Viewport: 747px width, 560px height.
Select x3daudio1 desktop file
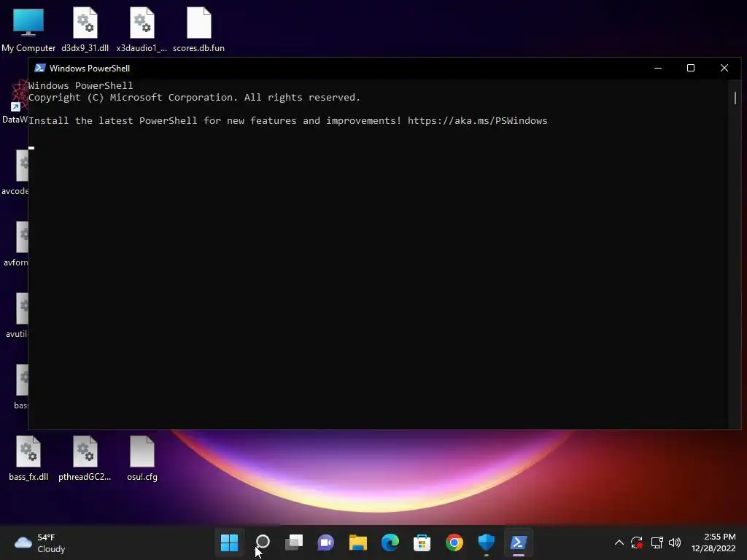(x=142, y=29)
